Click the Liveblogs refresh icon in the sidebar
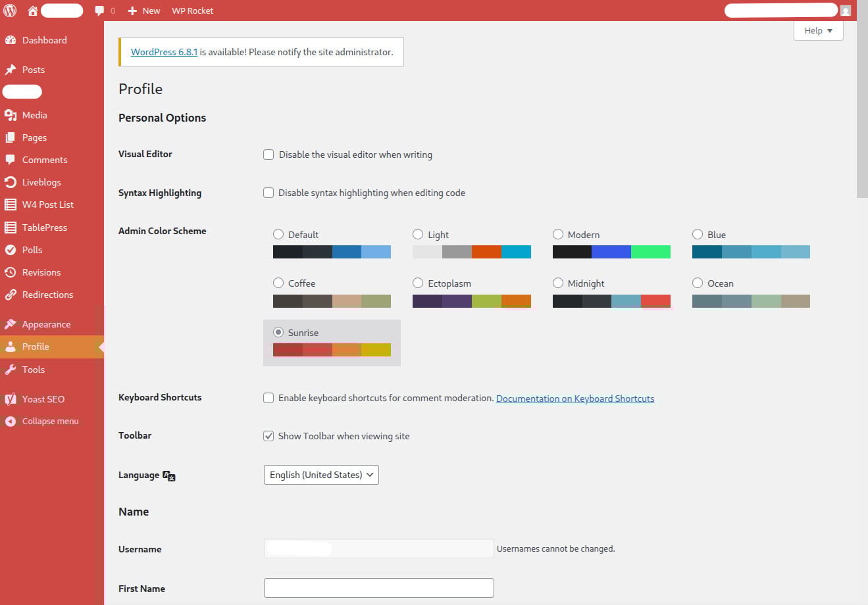Screen dimensions: 868x605 pyautogui.click(x=11, y=182)
